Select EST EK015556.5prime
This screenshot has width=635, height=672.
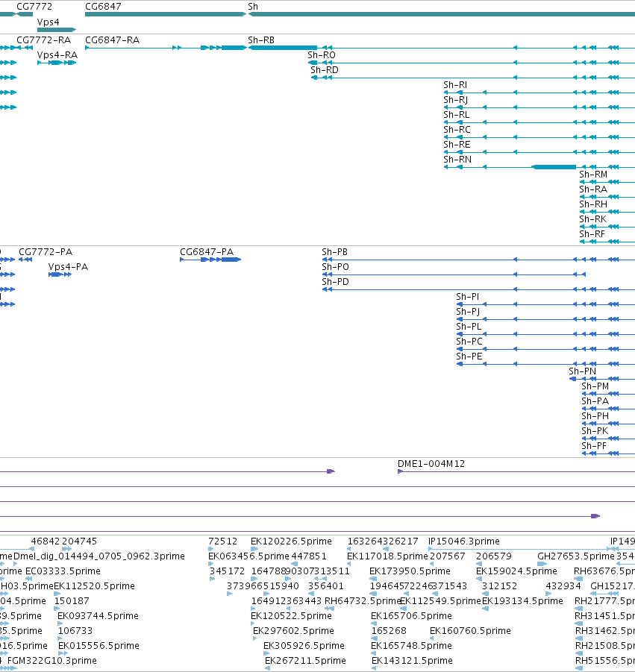coord(99,646)
